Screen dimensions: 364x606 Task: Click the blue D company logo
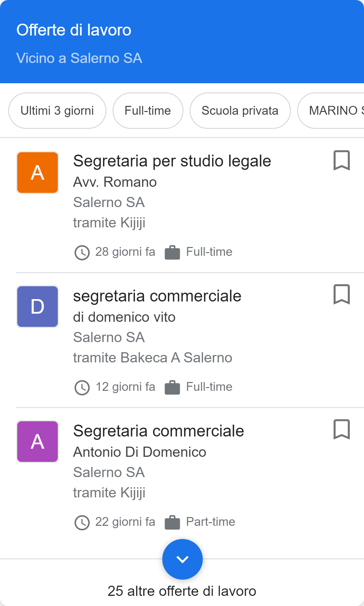(x=38, y=307)
